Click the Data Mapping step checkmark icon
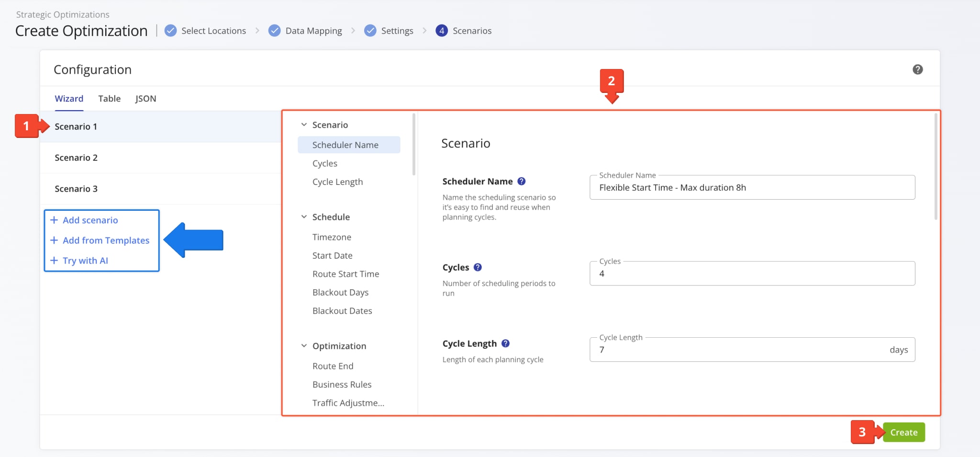Viewport: 980px width, 457px height. (274, 31)
